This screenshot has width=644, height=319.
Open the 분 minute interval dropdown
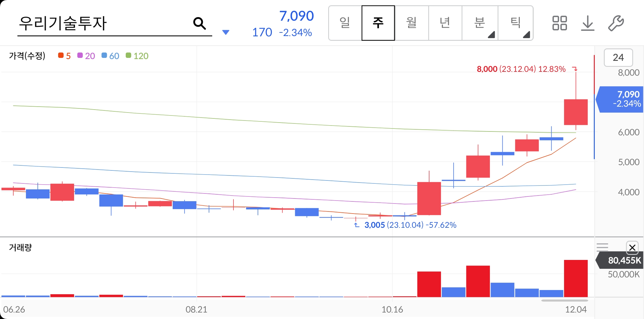(x=480, y=23)
